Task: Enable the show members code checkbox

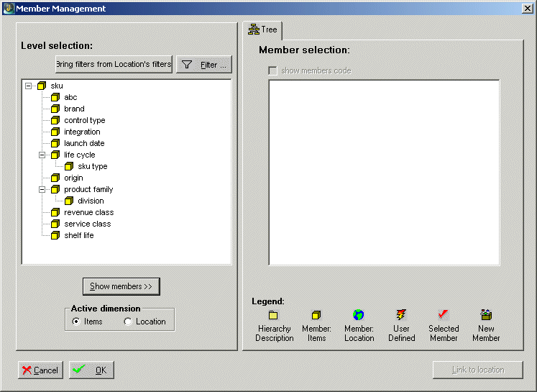Action: [273, 71]
